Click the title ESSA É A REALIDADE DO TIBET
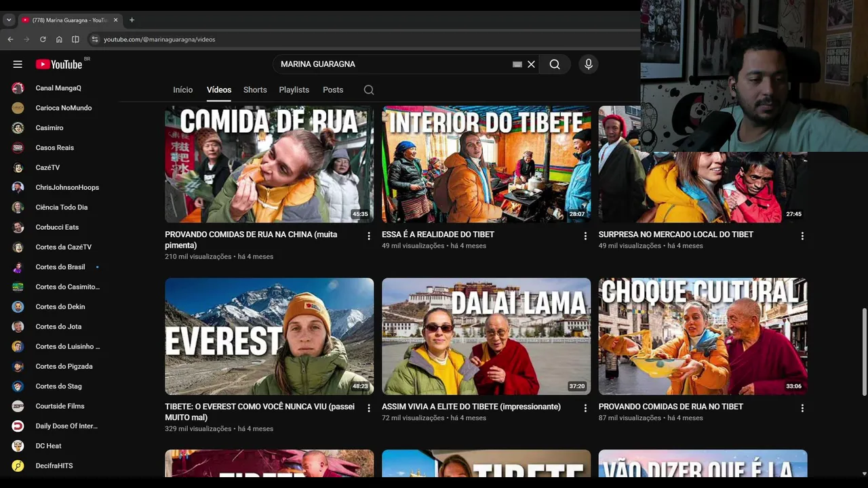Image resolution: width=868 pixels, height=488 pixels. coord(438,235)
